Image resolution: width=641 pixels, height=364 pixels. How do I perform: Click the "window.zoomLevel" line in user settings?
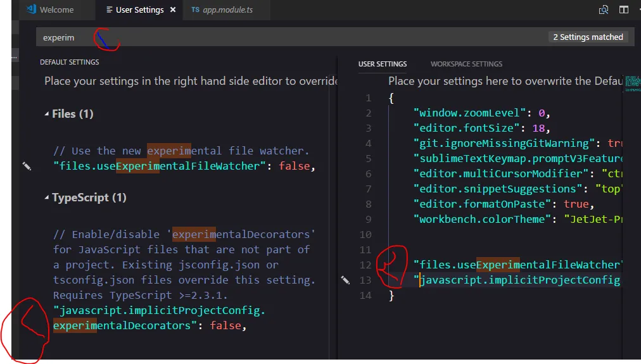coord(482,113)
